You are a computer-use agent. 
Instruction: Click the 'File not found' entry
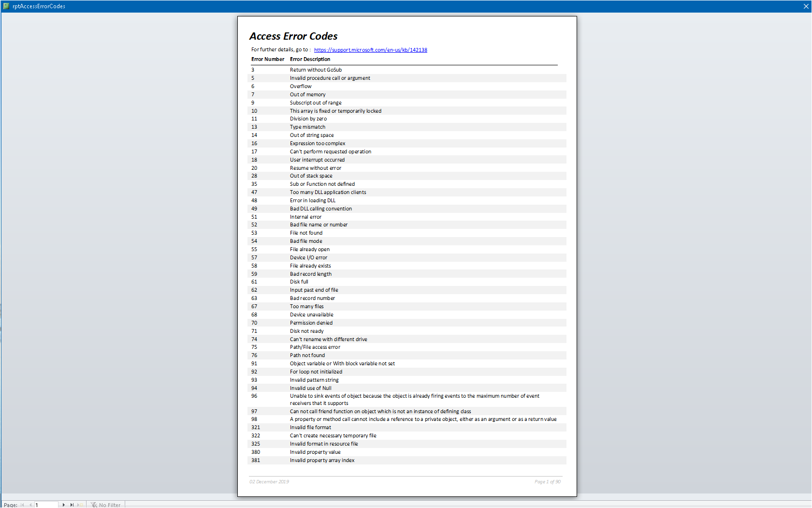[306, 233]
